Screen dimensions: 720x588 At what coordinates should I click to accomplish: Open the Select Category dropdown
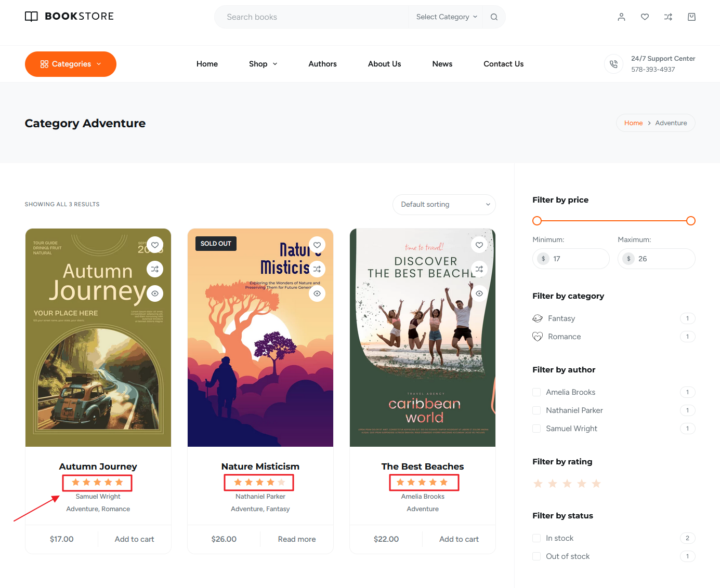446,17
